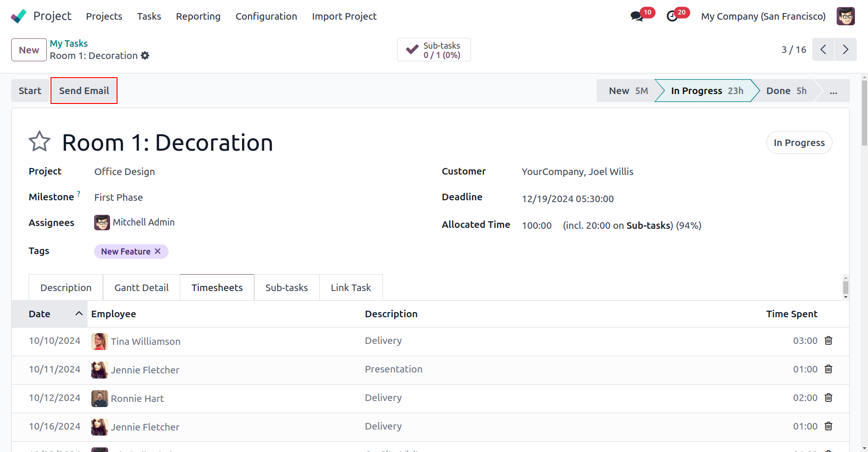Open the My Tasks breadcrumb link

pyautogui.click(x=69, y=44)
